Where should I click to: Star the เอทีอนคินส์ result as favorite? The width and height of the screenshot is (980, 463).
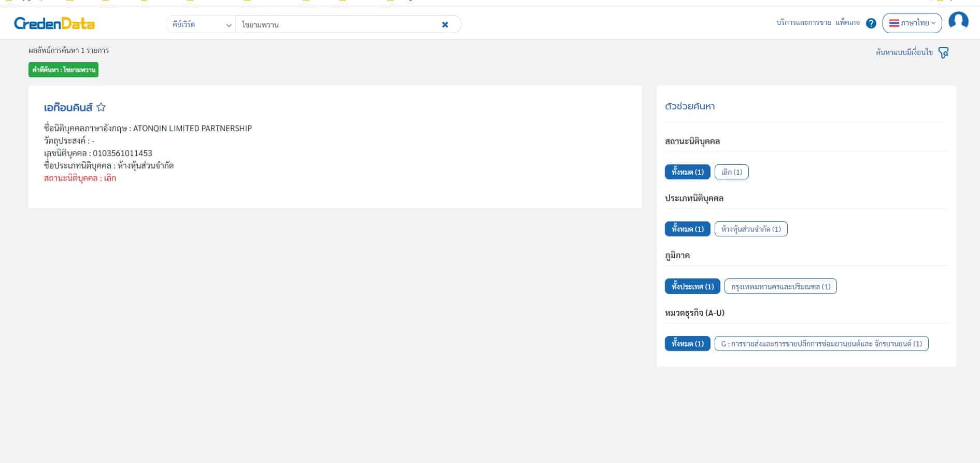[101, 107]
